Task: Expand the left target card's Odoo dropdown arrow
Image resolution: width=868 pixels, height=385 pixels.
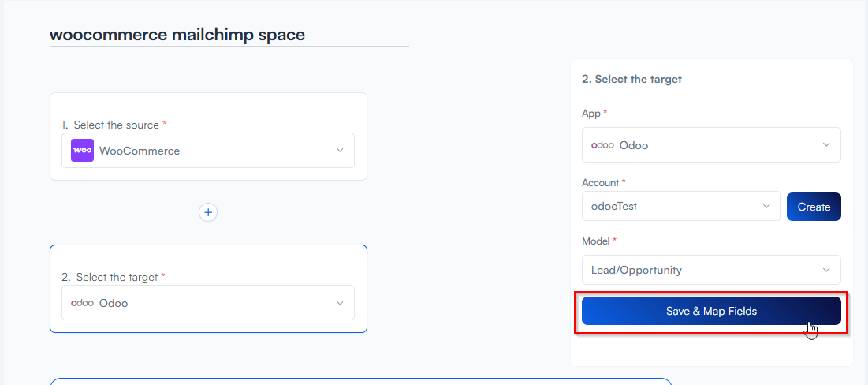Action: 340,303
